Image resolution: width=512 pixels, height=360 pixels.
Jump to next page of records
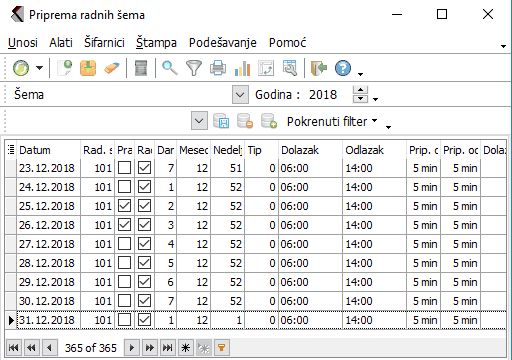pyautogui.click(x=150, y=348)
